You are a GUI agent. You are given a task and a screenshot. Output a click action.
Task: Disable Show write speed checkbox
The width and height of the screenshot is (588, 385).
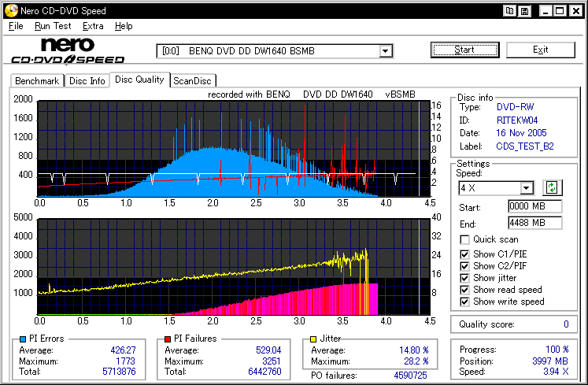coord(465,301)
